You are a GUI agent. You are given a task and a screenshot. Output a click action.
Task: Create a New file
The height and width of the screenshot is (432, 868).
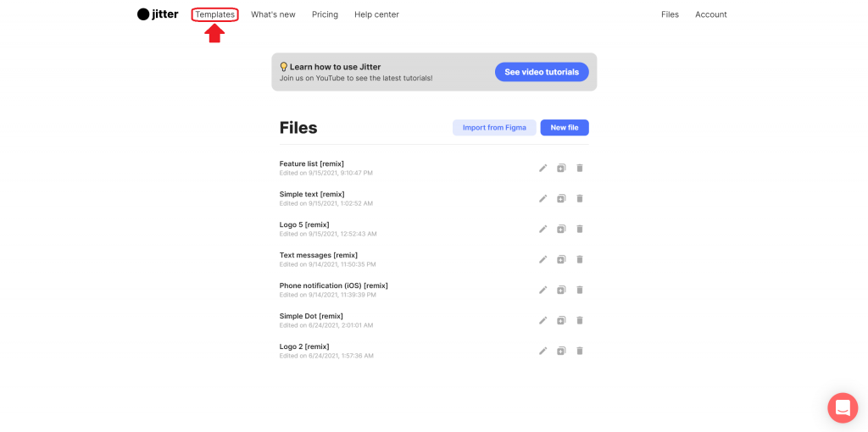pyautogui.click(x=565, y=127)
